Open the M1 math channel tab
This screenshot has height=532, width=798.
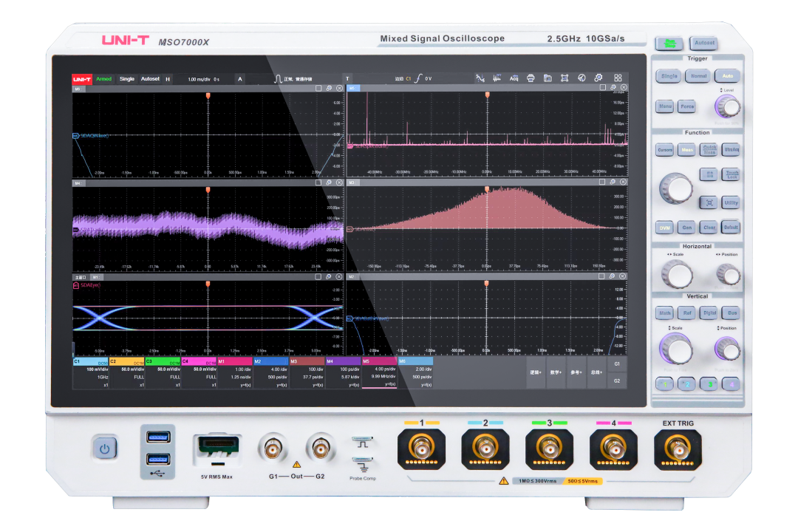click(x=235, y=373)
